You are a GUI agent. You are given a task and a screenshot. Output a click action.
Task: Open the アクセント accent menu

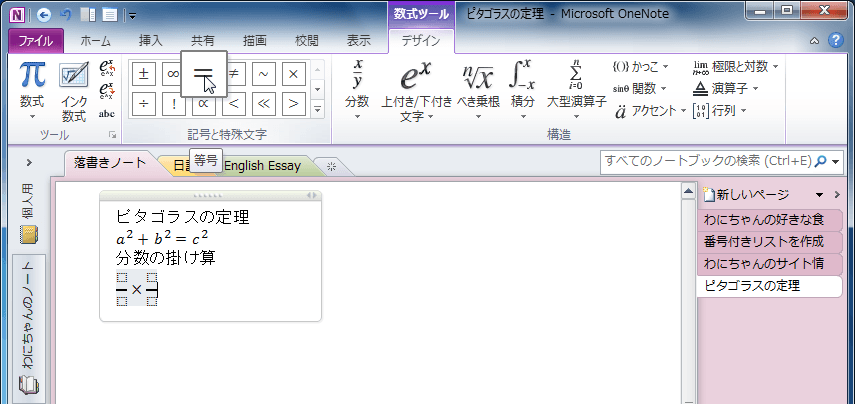pyautogui.click(x=650, y=111)
